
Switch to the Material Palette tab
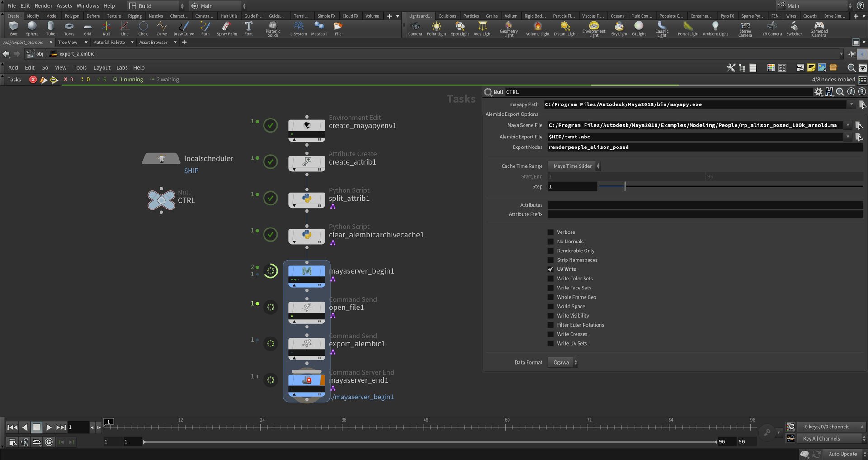click(x=109, y=42)
